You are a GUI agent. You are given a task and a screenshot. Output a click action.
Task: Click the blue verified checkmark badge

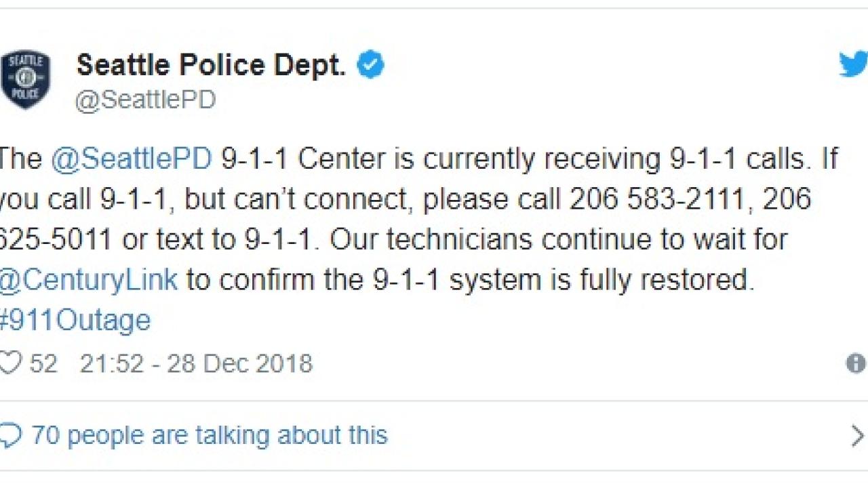point(370,65)
